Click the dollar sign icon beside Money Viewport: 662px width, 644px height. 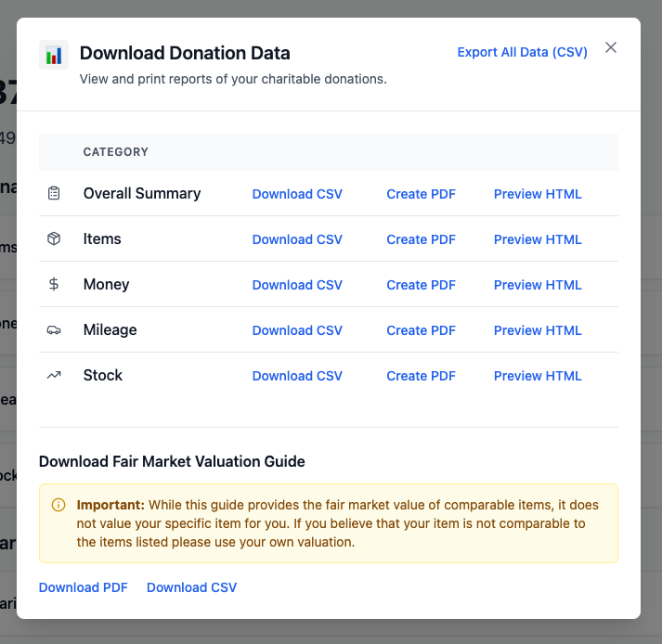coord(54,284)
